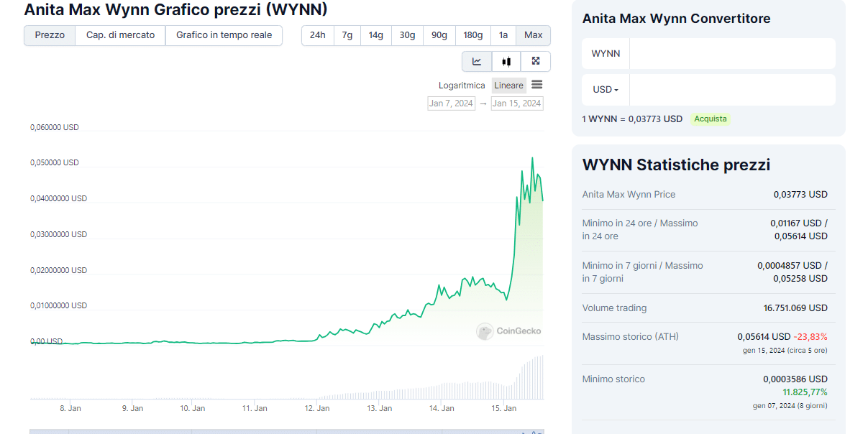Open the end date Jan 15, 2024 picker
Screen dimensions: 868x434
click(x=516, y=103)
